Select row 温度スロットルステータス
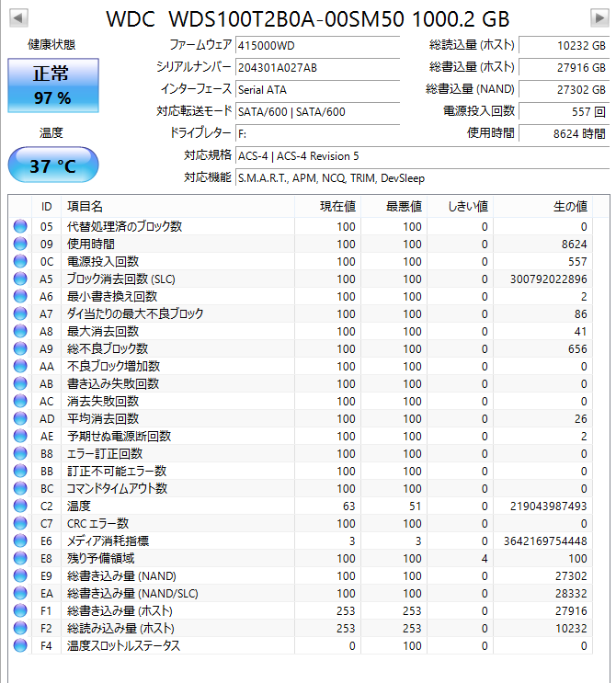Screen dimensions: 616x683 click(x=301, y=645)
